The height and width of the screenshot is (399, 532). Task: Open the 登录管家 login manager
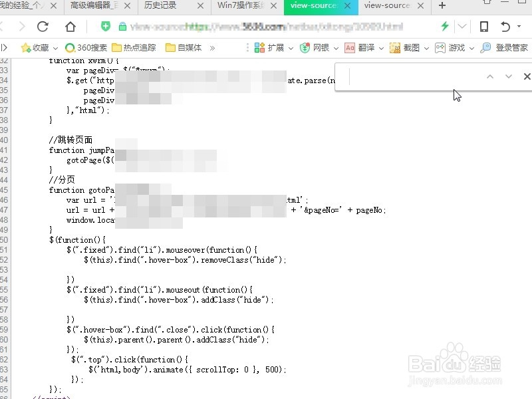(509, 47)
